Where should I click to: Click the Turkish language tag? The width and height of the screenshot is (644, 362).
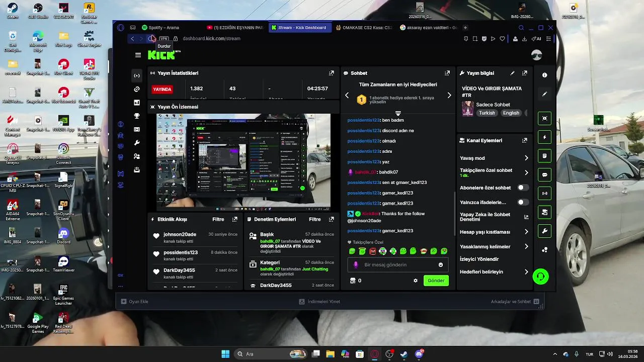point(487,113)
